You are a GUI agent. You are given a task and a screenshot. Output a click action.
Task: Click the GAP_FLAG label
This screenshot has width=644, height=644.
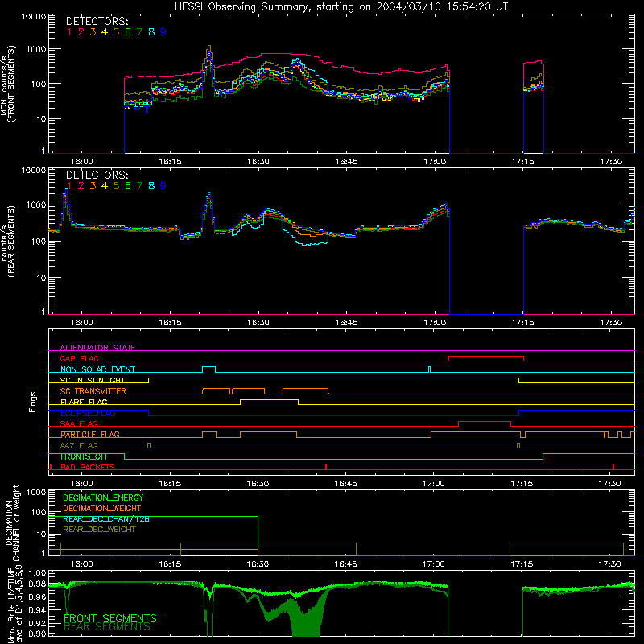pyautogui.click(x=79, y=358)
